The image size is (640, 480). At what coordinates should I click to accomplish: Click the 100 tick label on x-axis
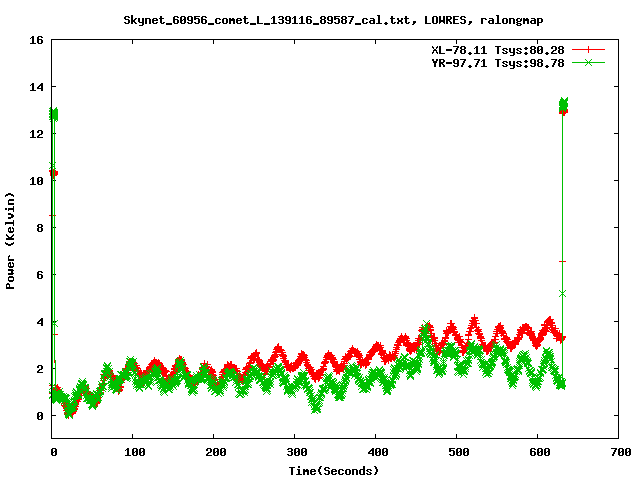[133, 453]
